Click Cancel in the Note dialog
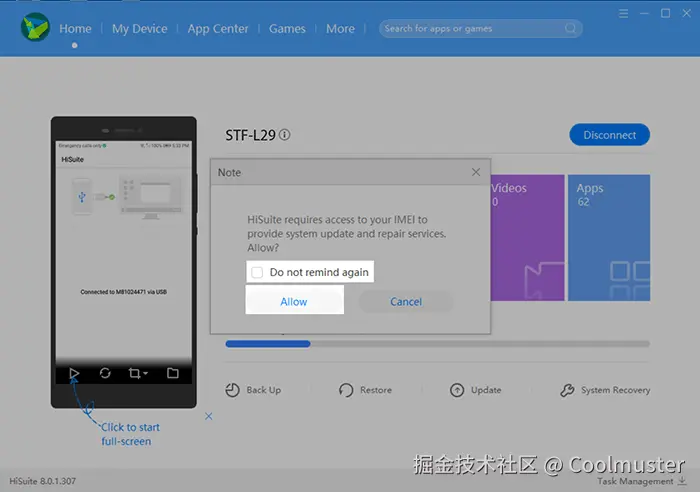This screenshot has width=700, height=492. (x=406, y=301)
